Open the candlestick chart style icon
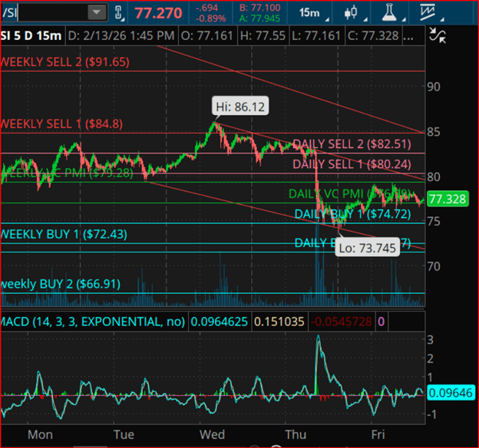 coord(350,12)
